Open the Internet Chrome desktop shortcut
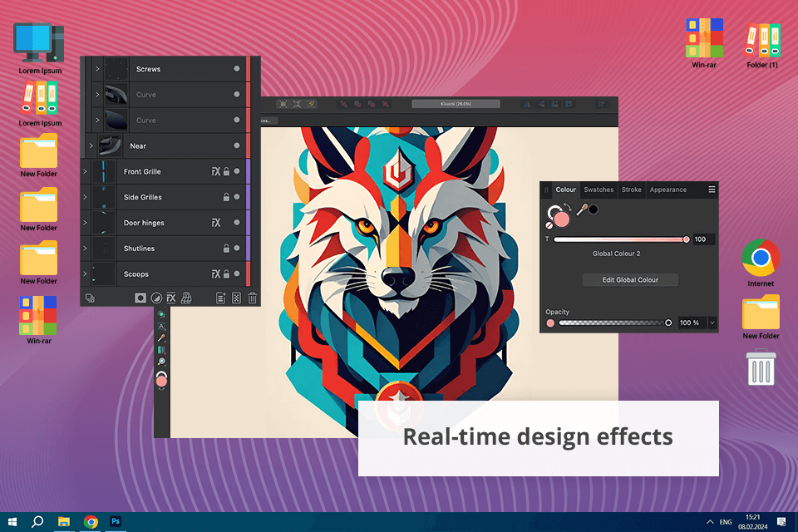 761,263
